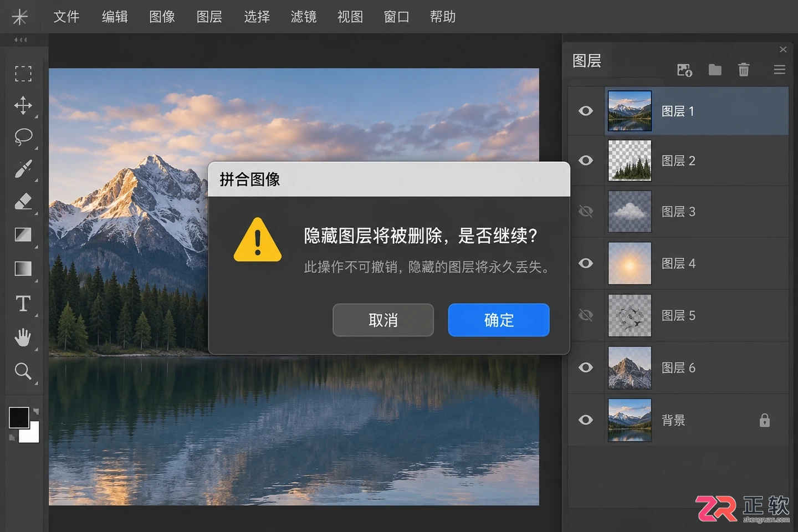Show hidden 图层 3 layer
Viewport: 798px width, 532px height.
[586, 211]
